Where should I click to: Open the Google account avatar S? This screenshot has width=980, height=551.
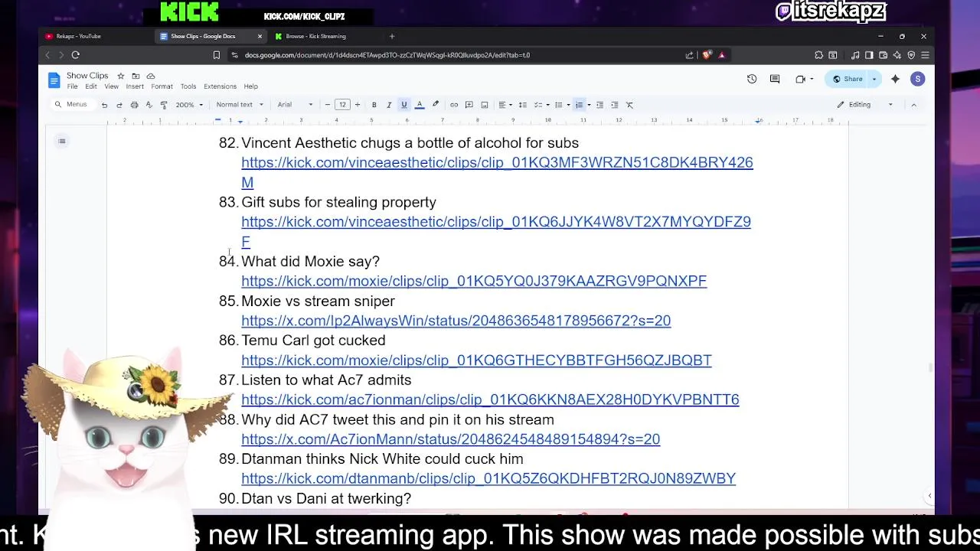click(917, 79)
